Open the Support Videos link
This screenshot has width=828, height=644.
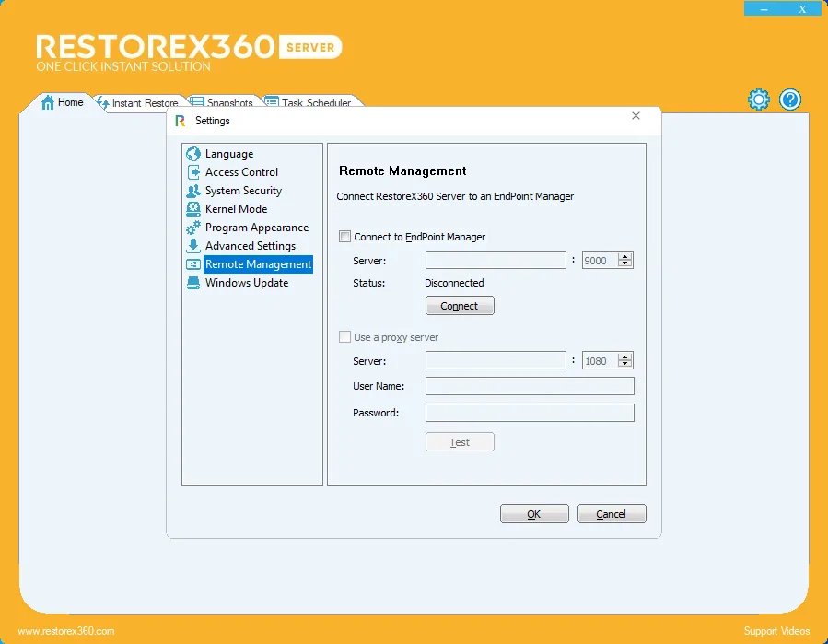coord(776,631)
